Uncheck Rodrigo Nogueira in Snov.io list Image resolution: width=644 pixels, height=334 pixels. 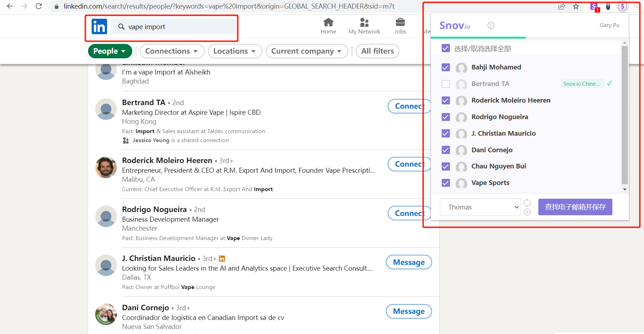pyautogui.click(x=446, y=117)
